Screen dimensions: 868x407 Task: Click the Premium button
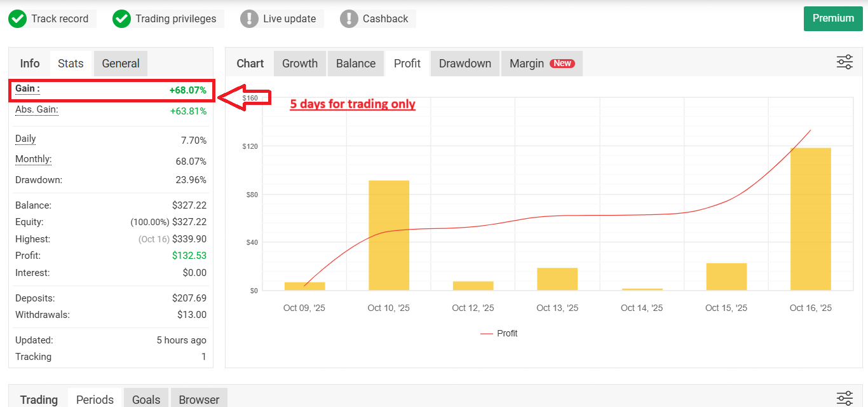coord(833,18)
